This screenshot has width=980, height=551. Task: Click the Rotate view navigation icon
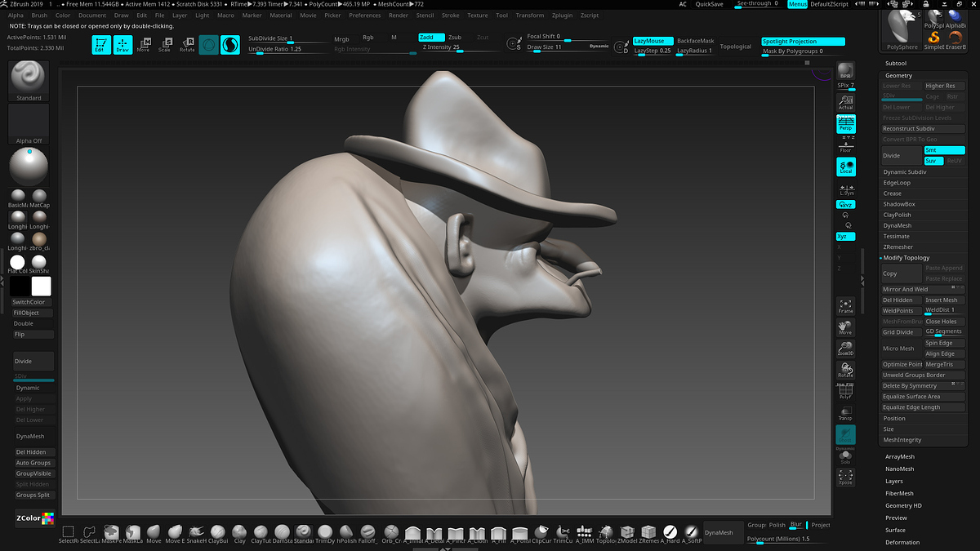(x=845, y=370)
